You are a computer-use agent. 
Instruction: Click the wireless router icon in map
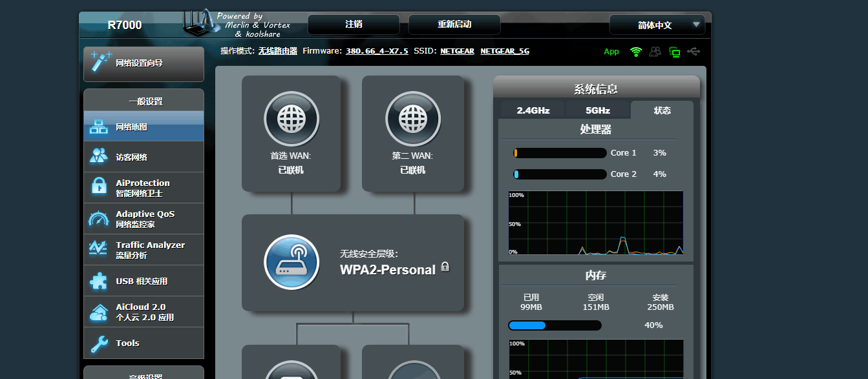(x=291, y=262)
